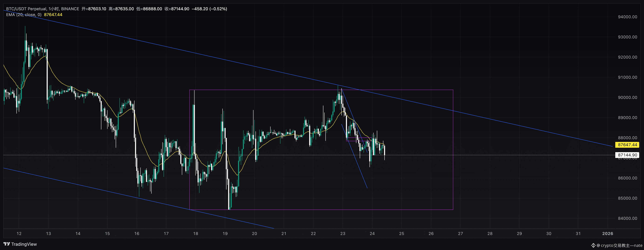Click date 15 on the time axis
This screenshot has height=250, width=644.
(107, 233)
